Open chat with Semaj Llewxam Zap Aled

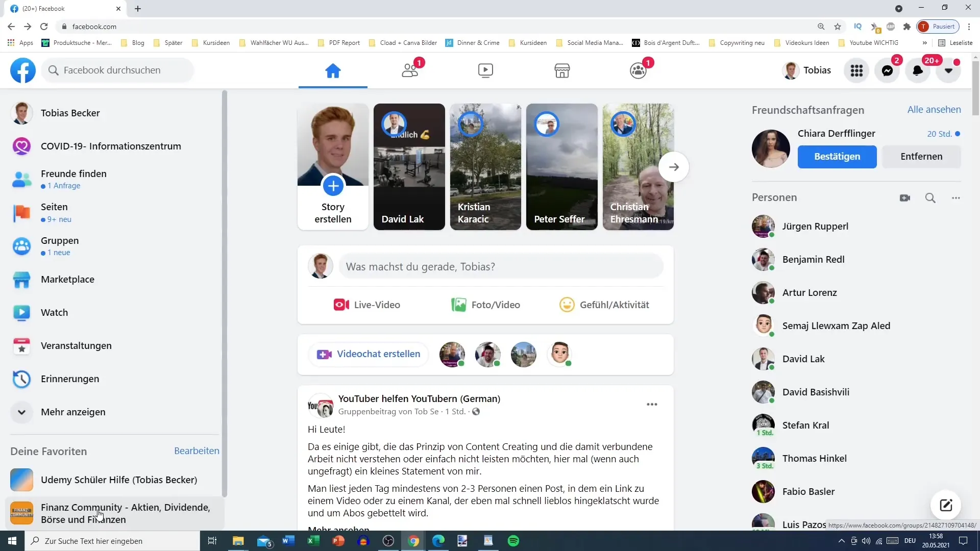[856, 326]
